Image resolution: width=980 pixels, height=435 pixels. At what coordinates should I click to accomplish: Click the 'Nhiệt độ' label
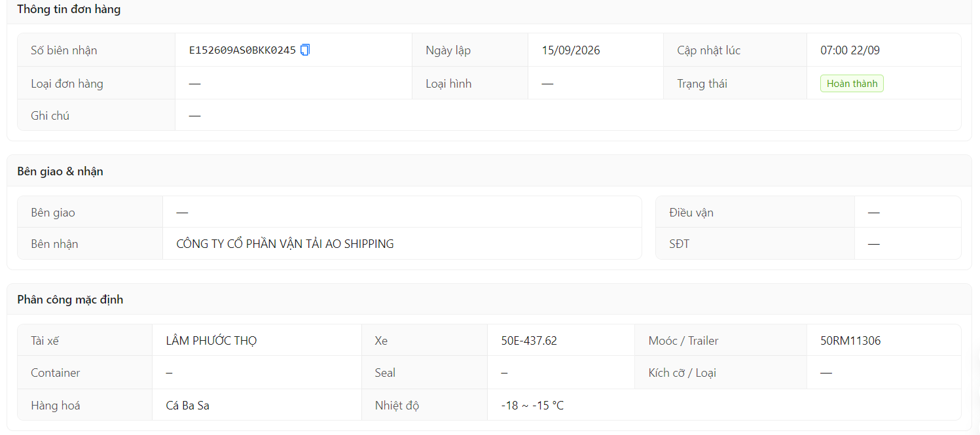pos(397,406)
